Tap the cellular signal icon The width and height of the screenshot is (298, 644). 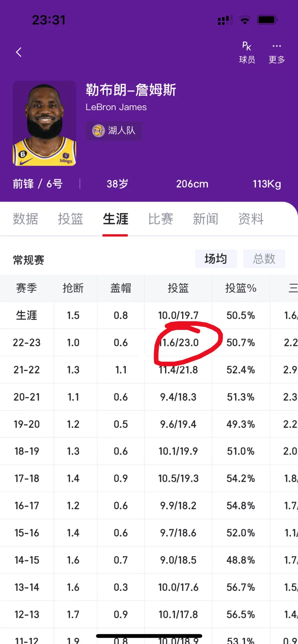point(225,20)
